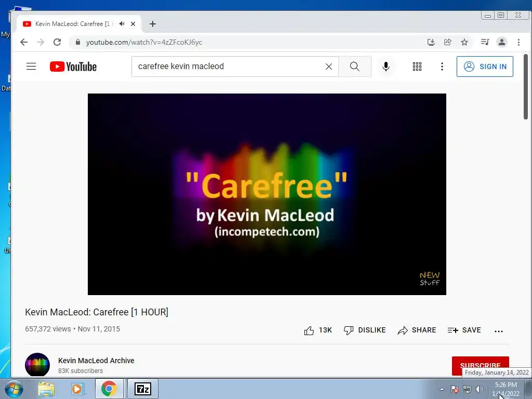Reload the YouTube page
This screenshot has width=532, height=399.
(x=57, y=42)
